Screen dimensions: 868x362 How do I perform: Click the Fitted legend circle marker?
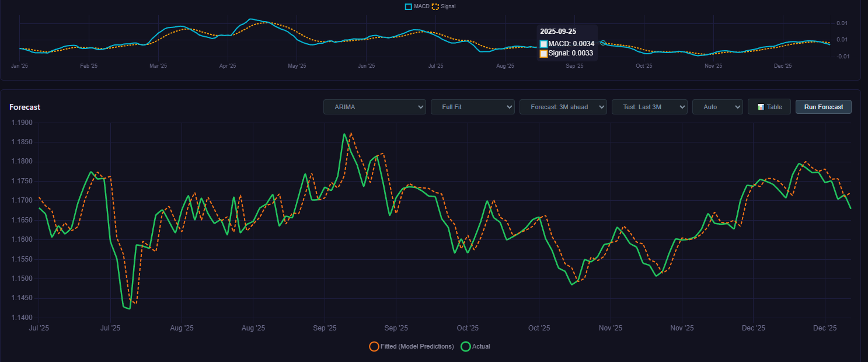[x=374, y=346]
